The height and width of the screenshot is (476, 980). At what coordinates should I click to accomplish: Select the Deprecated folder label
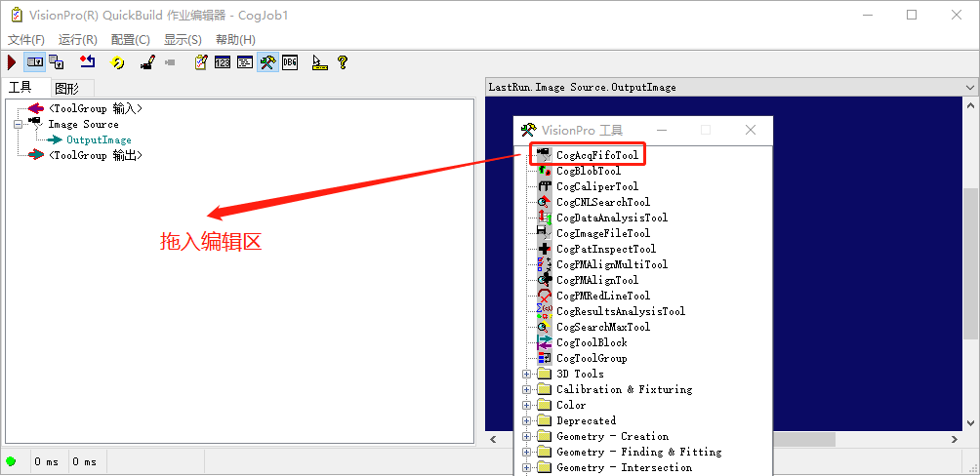(587, 420)
